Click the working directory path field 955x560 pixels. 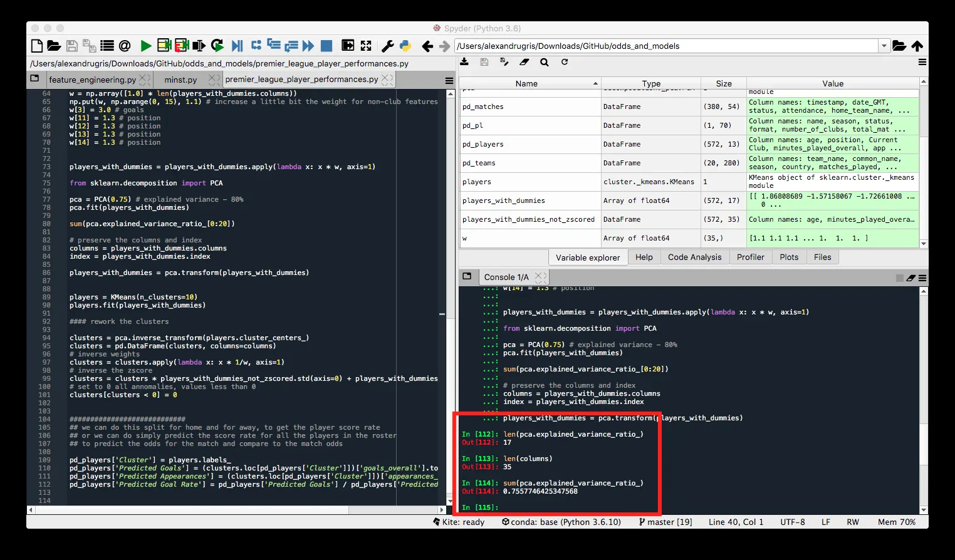(667, 46)
